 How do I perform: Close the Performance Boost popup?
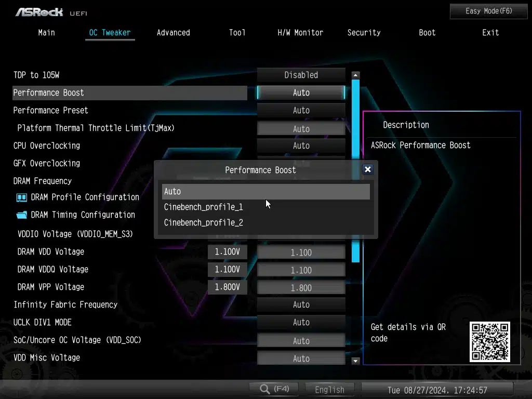367,169
